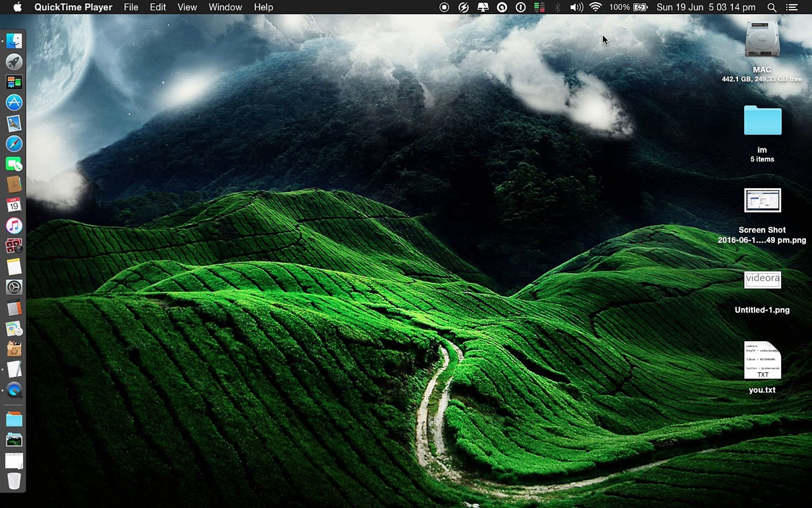Screen dimensions: 812x508
Task: Open Photo Booth from the dock
Action: [14, 246]
